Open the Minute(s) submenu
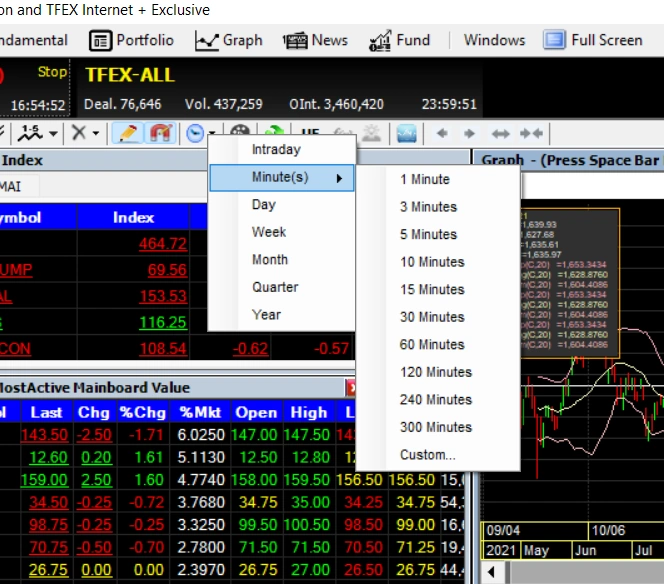This screenshot has height=584, width=664. pos(282,177)
